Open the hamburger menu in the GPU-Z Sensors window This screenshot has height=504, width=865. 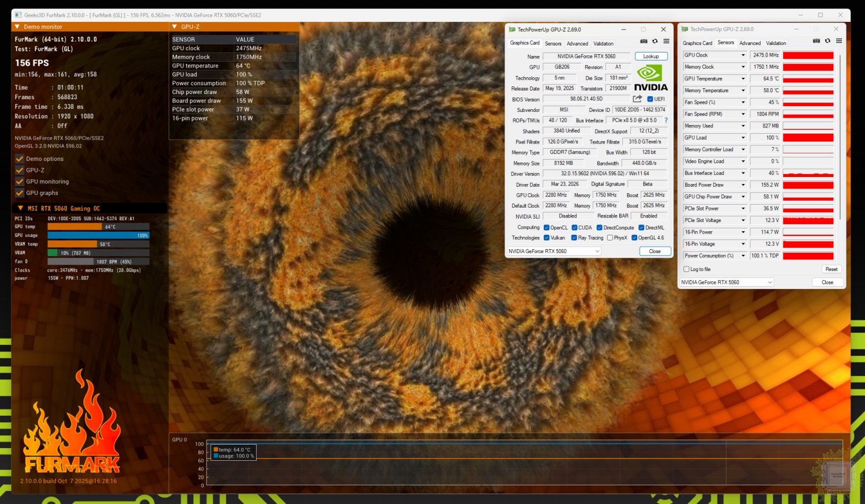point(839,41)
